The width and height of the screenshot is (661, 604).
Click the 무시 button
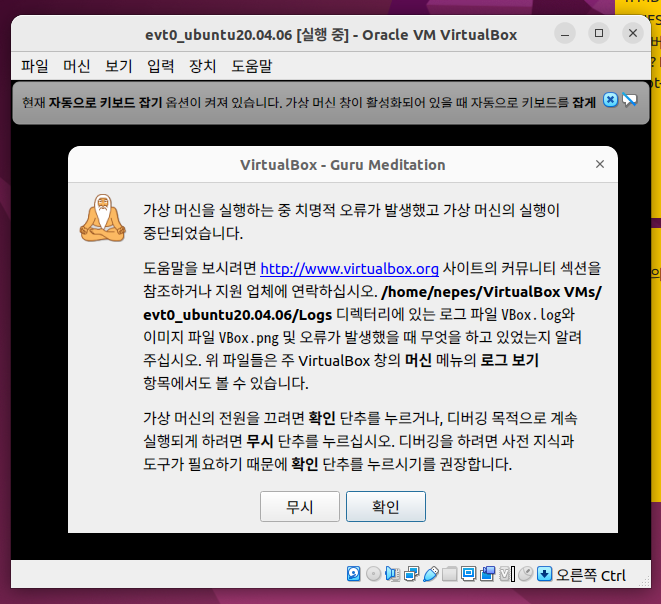pos(300,506)
